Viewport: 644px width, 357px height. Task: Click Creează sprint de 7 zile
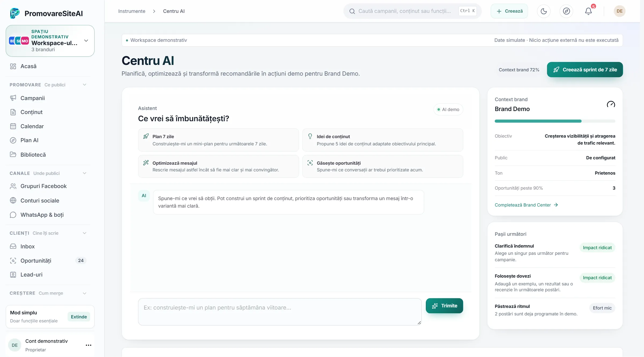[x=585, y=70]
